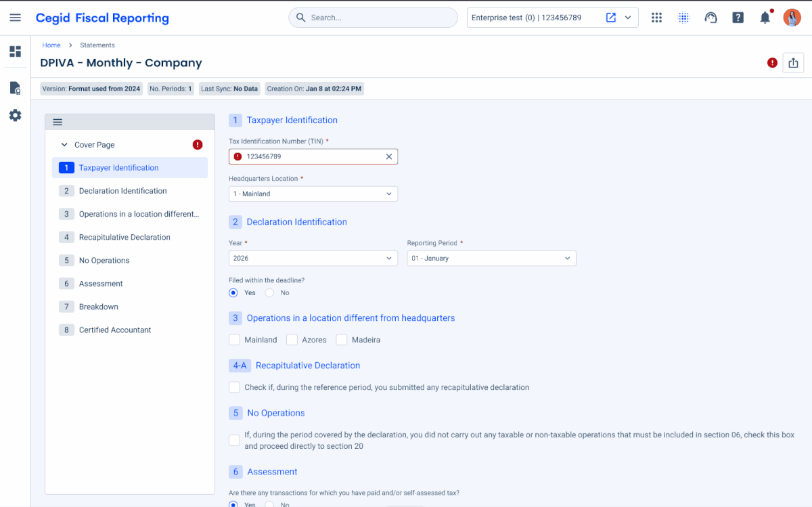Click the search input field
The width and height of the screenshot is (812, 507).
[x=379, y=18]
